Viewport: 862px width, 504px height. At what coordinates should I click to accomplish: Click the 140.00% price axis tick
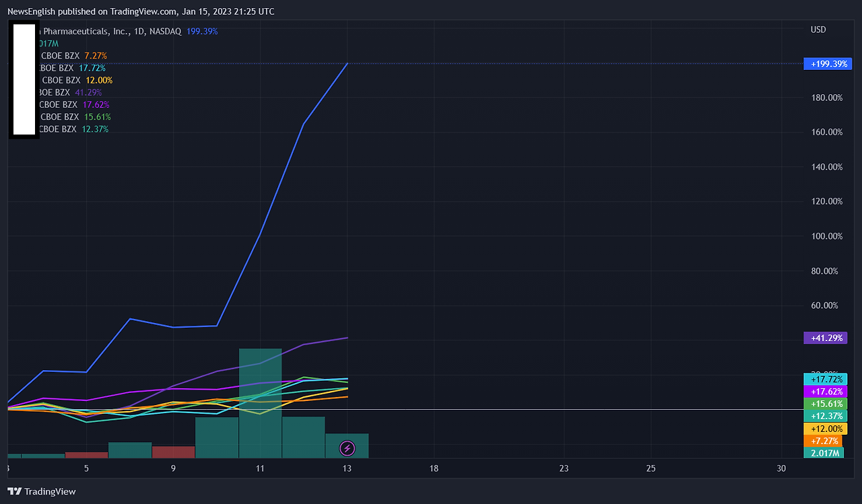point(826,167)
